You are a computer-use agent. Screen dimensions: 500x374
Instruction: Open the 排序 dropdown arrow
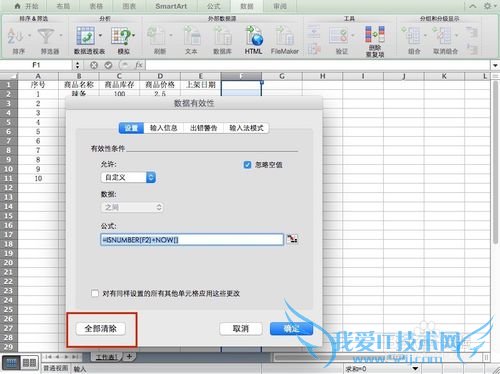coord(29,35)
